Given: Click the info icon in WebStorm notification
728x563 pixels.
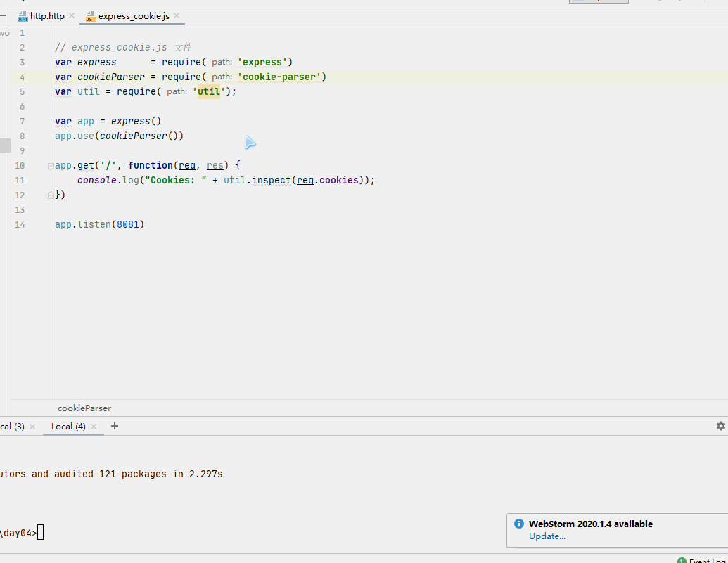Looking at the screenshot, I should pyautogui.click(x=519, y=524).
